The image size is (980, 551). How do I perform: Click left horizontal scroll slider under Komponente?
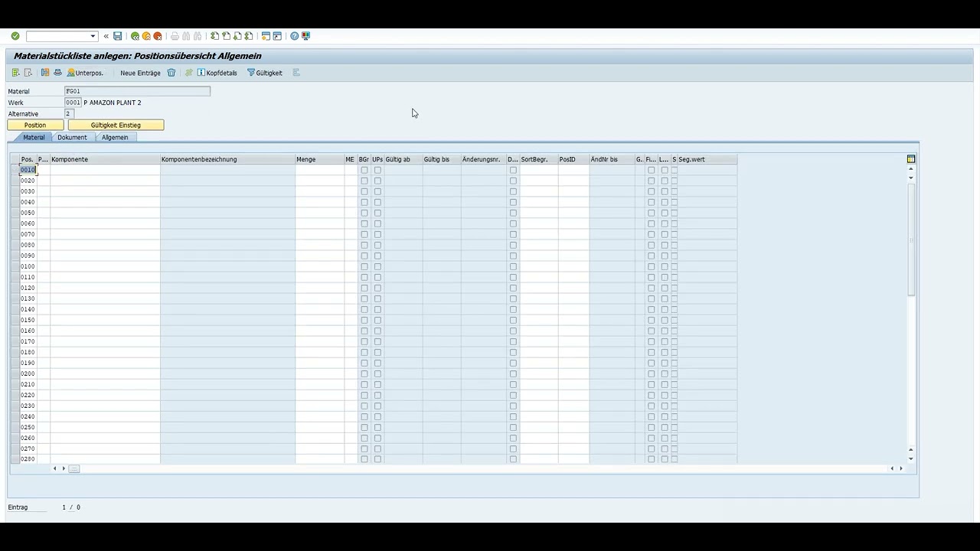pyautogui.click(x=74, y=468)
